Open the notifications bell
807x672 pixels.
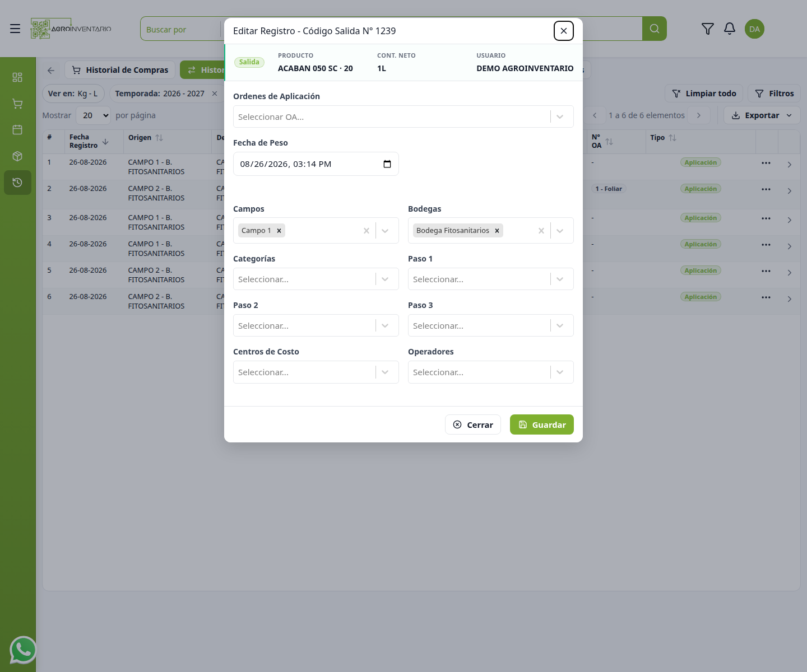click(x=730, y=29)
